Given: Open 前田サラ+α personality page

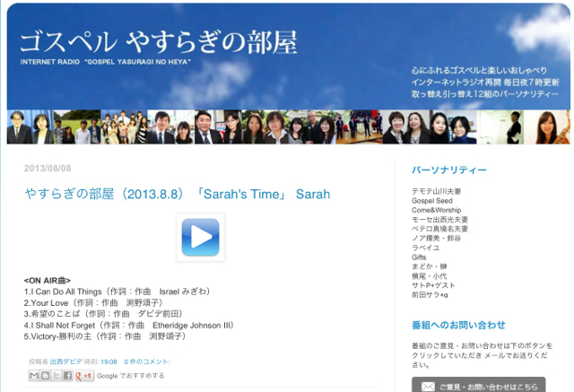Looking at the screenshot, I should (x=430, y=294).
